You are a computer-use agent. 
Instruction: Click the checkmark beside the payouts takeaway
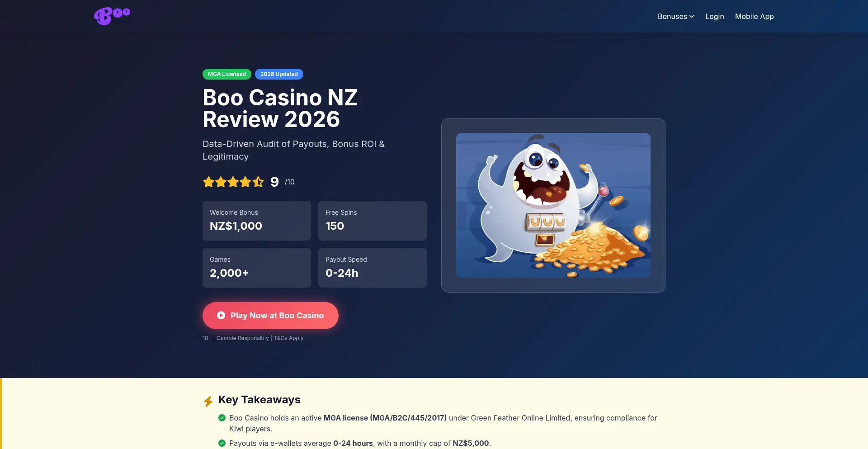pos(222,443)
